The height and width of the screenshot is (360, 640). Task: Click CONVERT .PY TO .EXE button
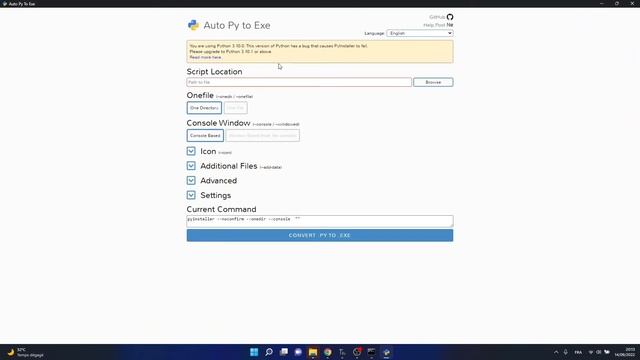[320, 235]
